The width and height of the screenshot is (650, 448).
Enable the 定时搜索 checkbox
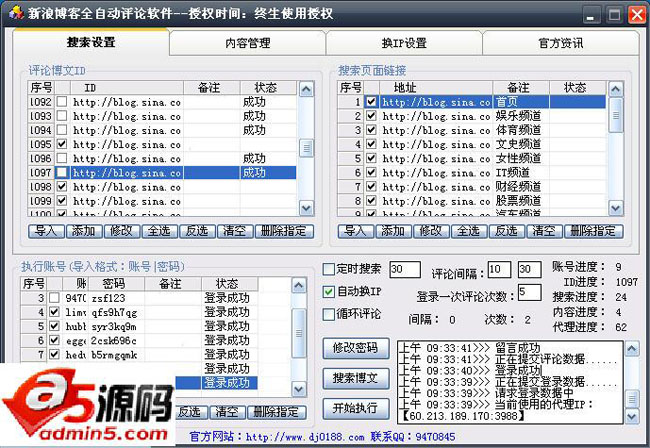pos(329,269)
